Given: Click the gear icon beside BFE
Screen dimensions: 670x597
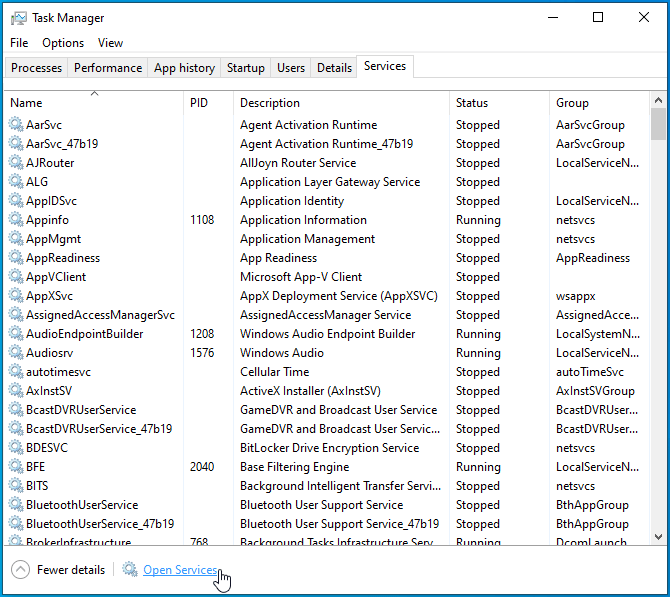Looking at the screenshot, I should point(16,466).
